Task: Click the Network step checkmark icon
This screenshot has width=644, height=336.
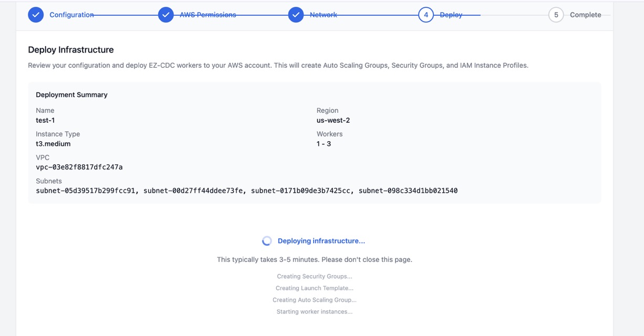Action: (x=296, y=14)
